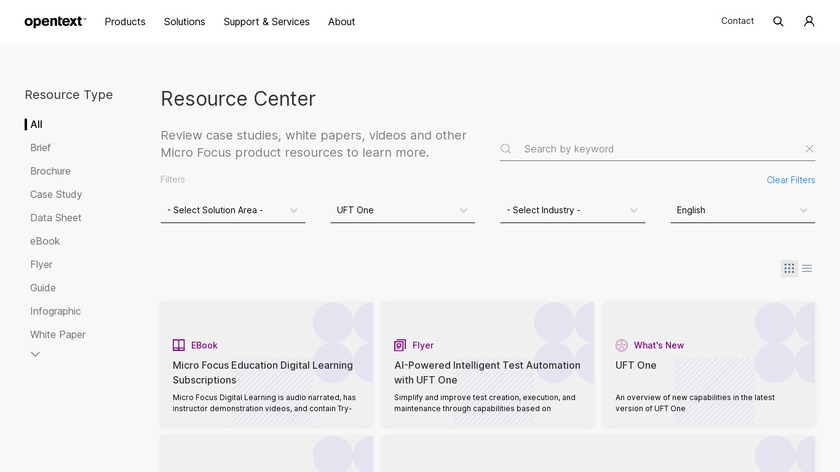
Task: Click the Flyer type icon
Action: pos(400,345)
